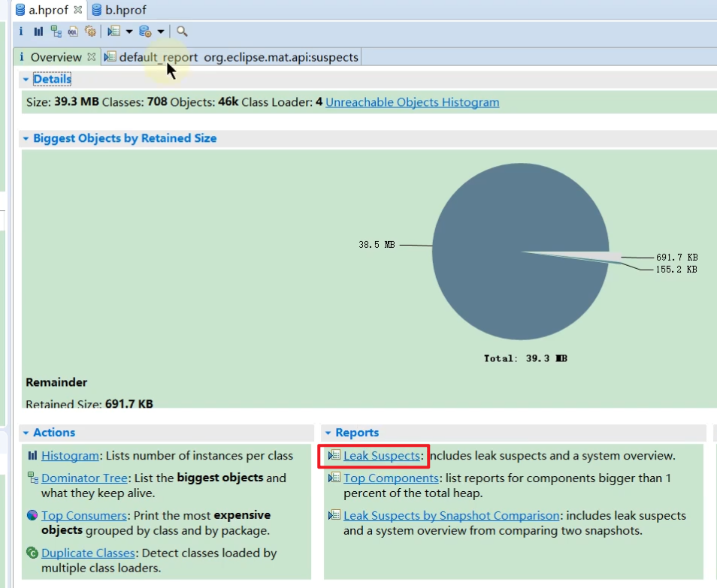This screenshot has height=588, width=717.
Task: Click the Snapshot Comparison report icon
Action: pos(334,515)
